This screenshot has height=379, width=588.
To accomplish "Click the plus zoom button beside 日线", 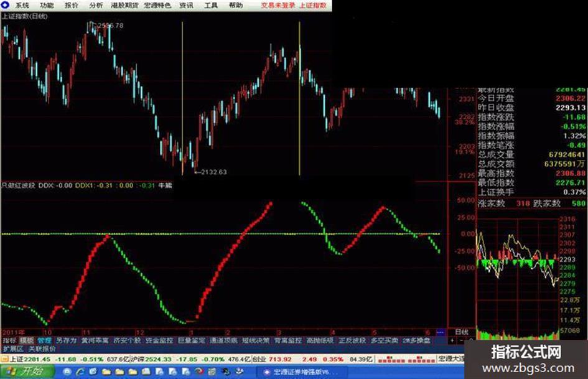I will pyautogui.click(x=452, y=340).
